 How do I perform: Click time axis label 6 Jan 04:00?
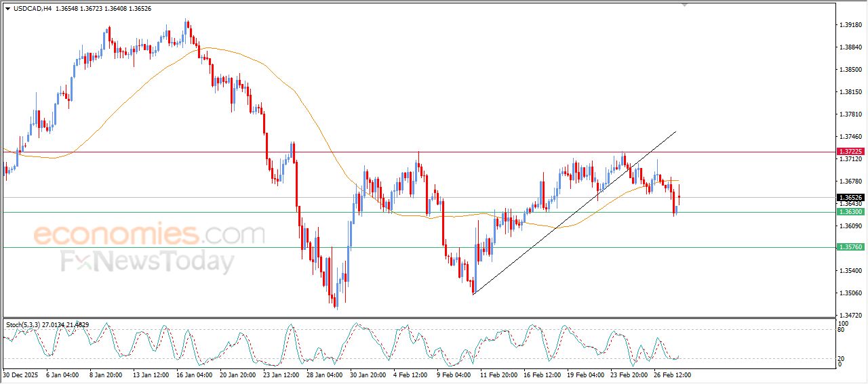(62, 375)
